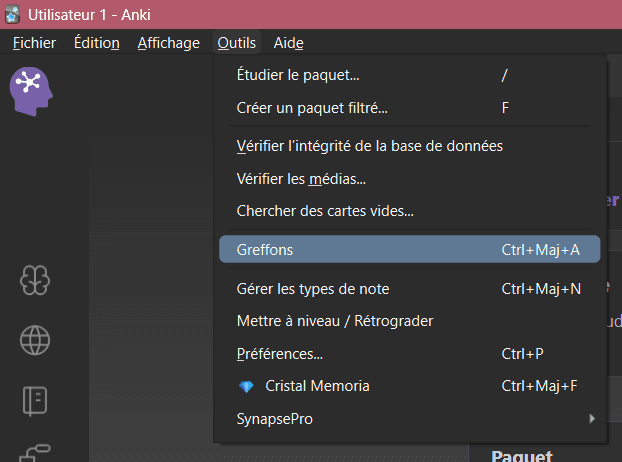Choose Créer un paquet filtré
The width and height of the screenshot is (622, 462).
tap(410, 107)
